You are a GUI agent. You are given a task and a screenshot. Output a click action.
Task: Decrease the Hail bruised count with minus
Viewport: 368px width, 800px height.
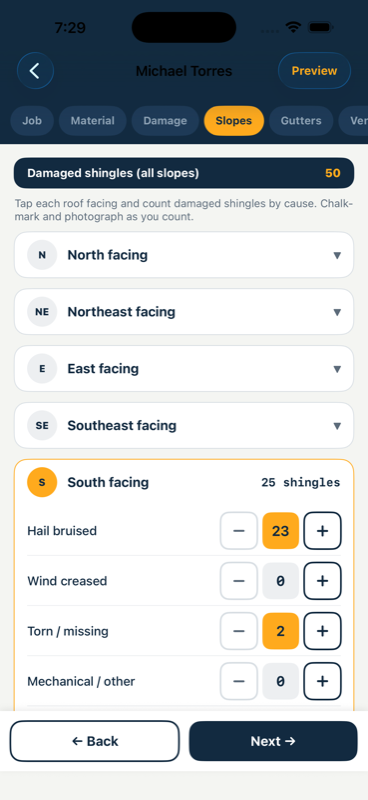[x=239, y=531]
